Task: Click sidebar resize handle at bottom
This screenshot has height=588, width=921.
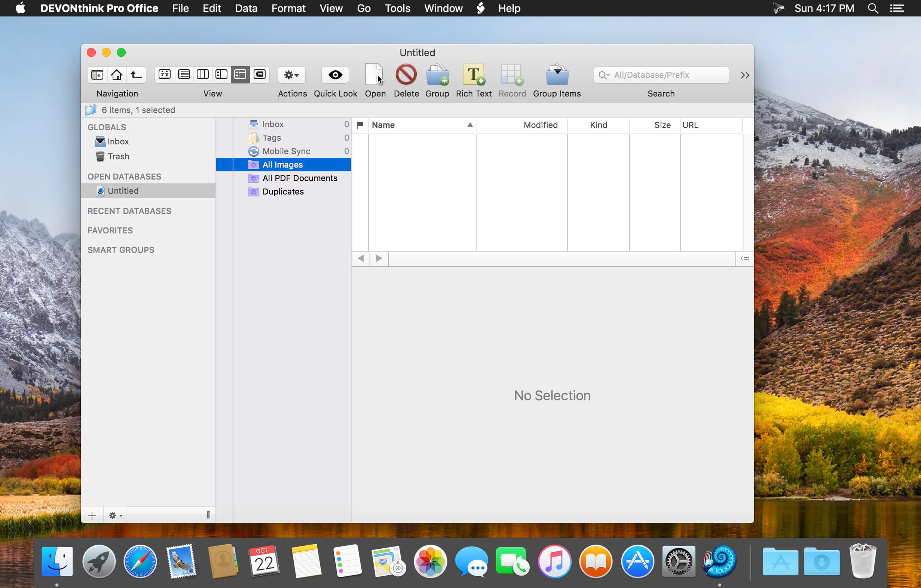Action: (208, 515)
